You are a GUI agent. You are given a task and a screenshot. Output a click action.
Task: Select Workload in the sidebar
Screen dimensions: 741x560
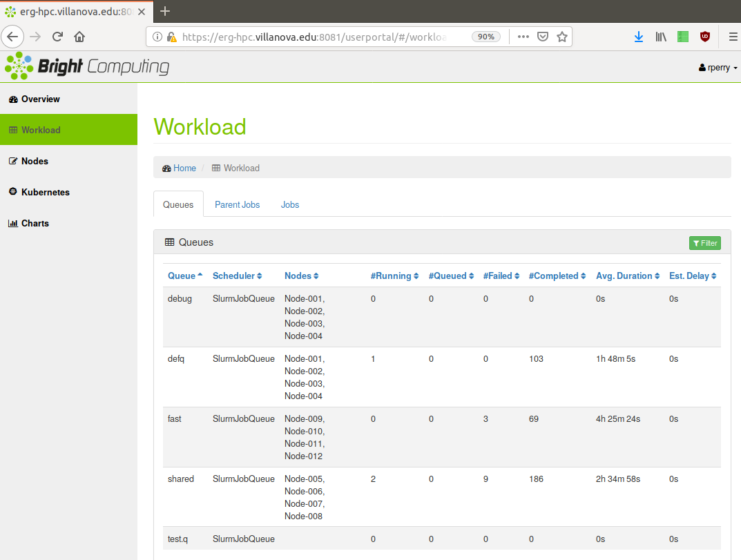[x=68, y=130]
